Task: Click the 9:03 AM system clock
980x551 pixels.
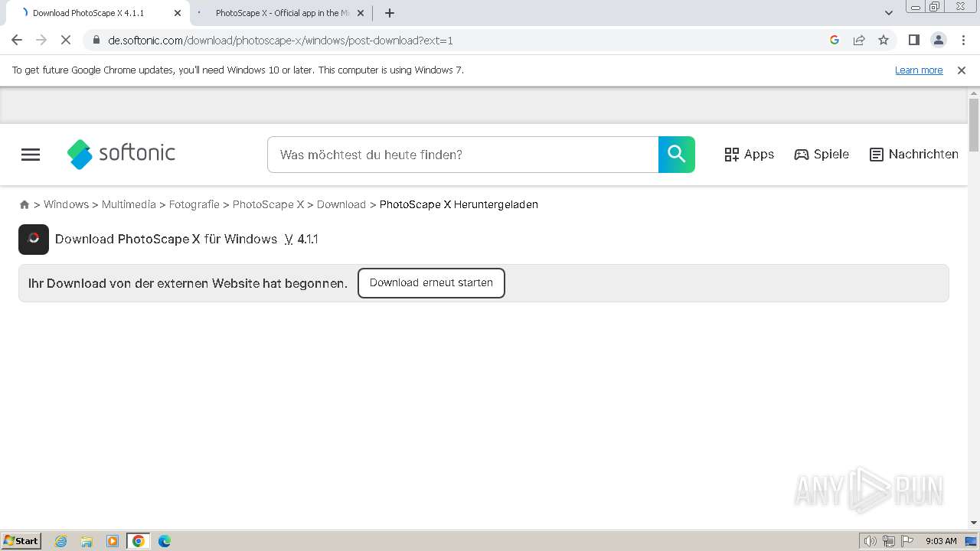Action: click(941, 541)
